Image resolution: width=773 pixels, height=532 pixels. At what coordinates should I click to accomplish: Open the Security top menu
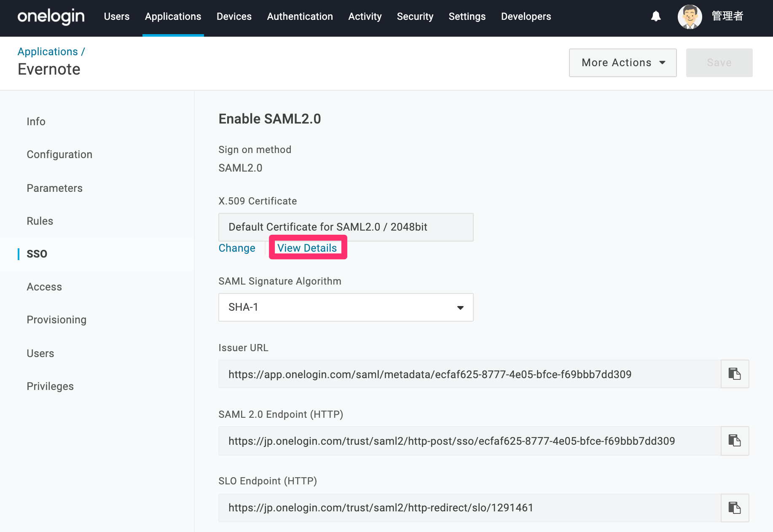pos(415,16)
